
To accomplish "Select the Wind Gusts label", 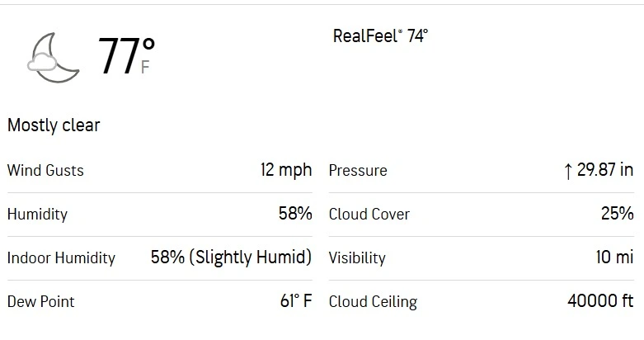I will click(45, 170).
